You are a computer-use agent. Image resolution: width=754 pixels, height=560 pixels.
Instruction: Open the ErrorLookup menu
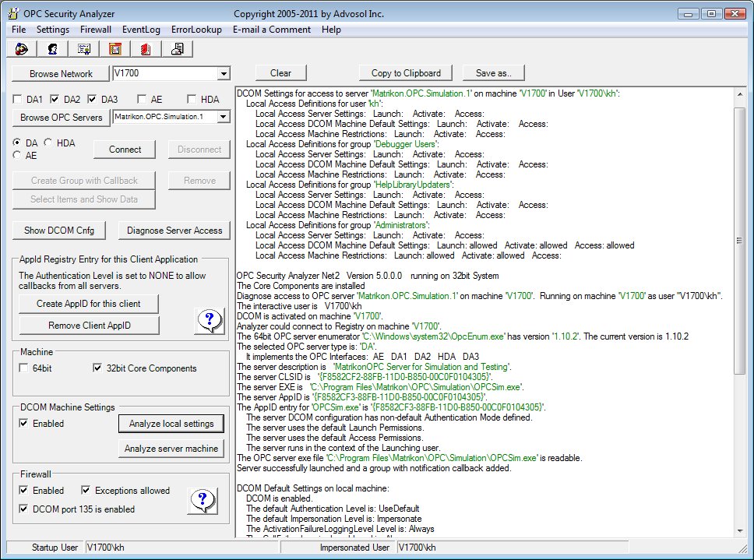198,30
